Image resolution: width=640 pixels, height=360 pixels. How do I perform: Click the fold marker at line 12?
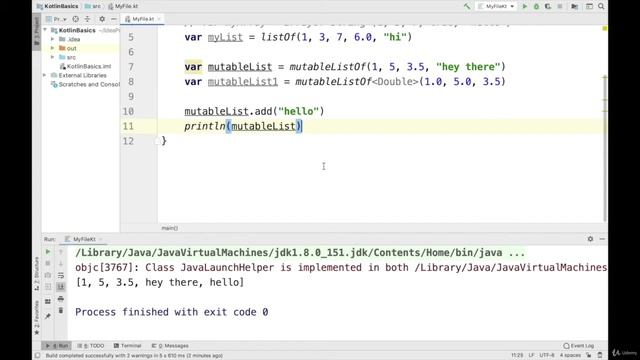[157, 141]
